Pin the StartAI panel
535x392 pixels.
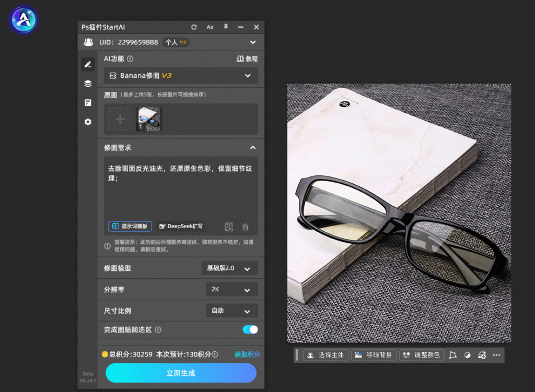(x=226, y=27)
